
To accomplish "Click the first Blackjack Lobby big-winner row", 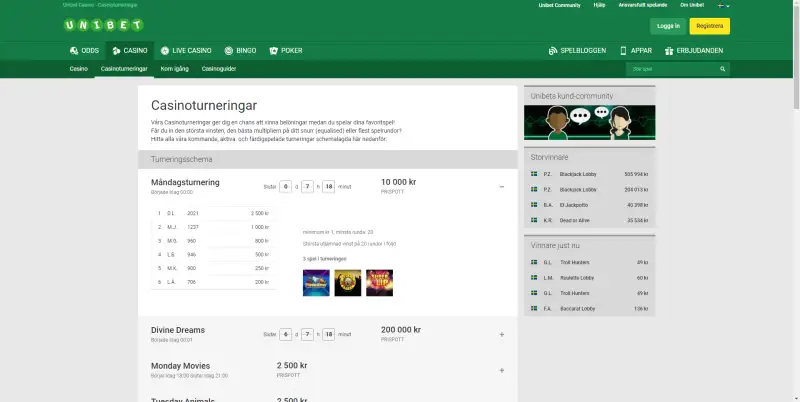I will click(x=589, y=174).
